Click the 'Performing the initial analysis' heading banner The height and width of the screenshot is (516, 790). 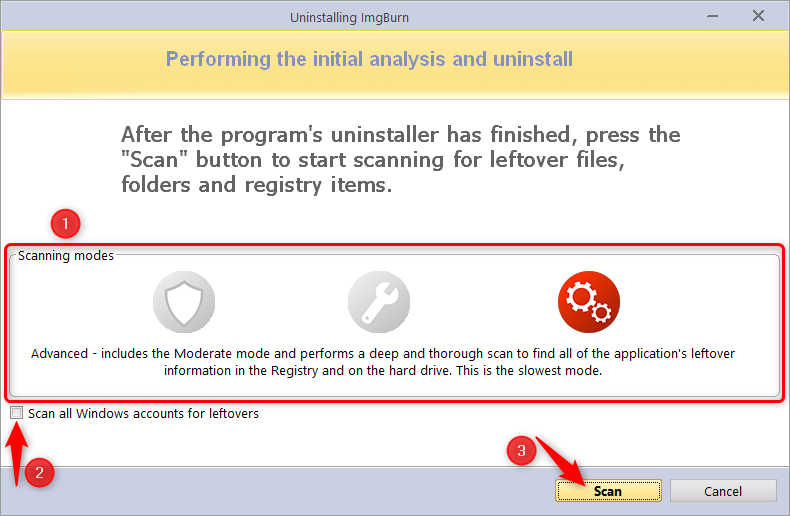click(369, 59)
